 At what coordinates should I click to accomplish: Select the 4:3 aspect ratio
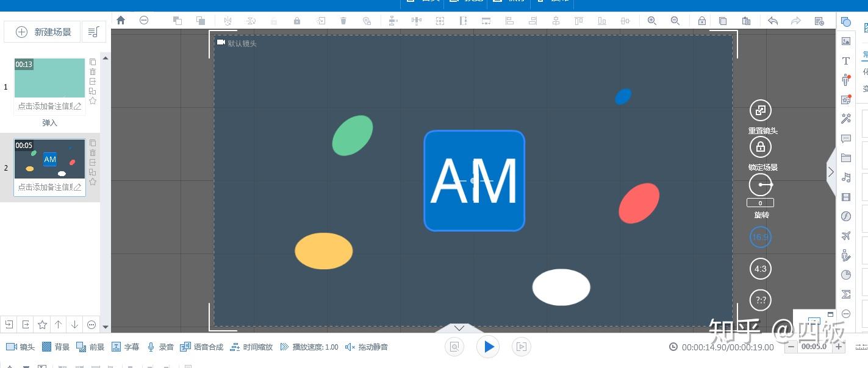click(x=760, y=269)
